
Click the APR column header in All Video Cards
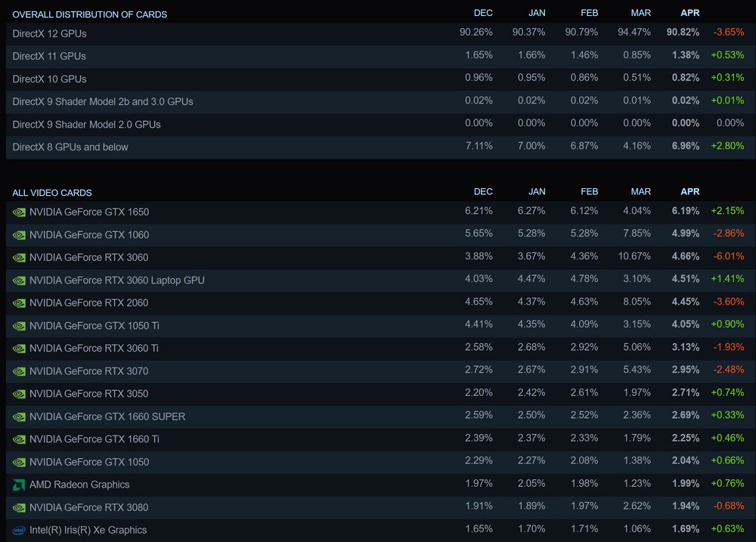690,191
